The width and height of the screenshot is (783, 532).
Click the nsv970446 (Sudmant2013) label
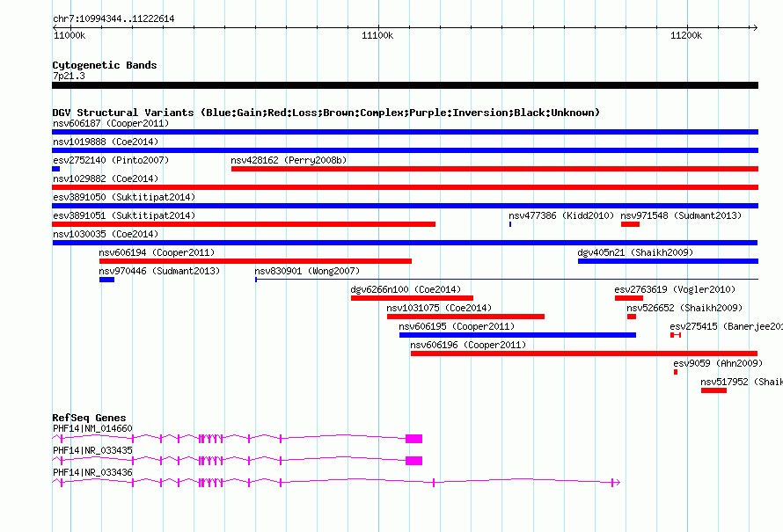159,271
